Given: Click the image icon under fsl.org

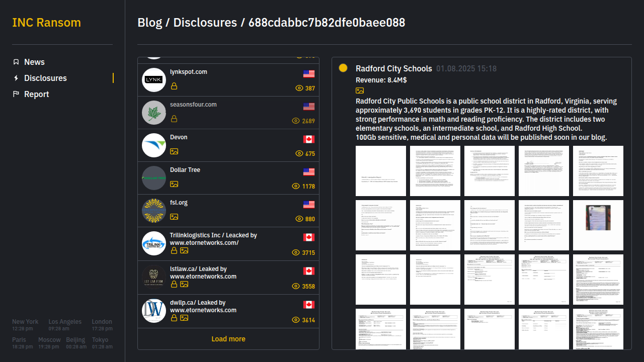Looking at the screenshot, I should 174,217.
